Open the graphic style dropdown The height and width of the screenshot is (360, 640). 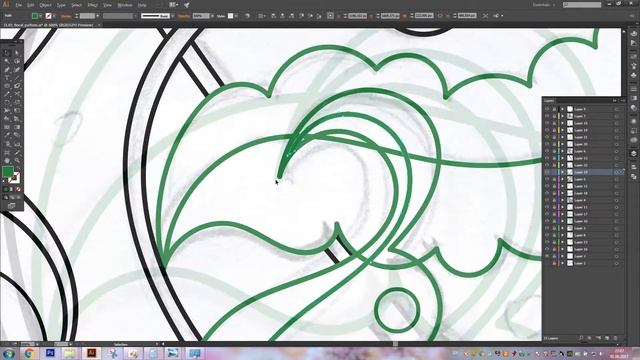(x=236, y=16)
